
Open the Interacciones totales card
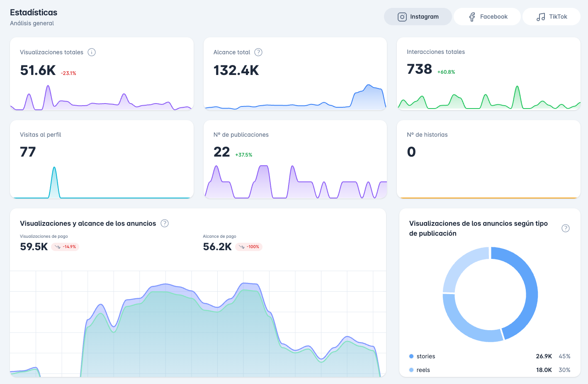click(x=488, y=74)
